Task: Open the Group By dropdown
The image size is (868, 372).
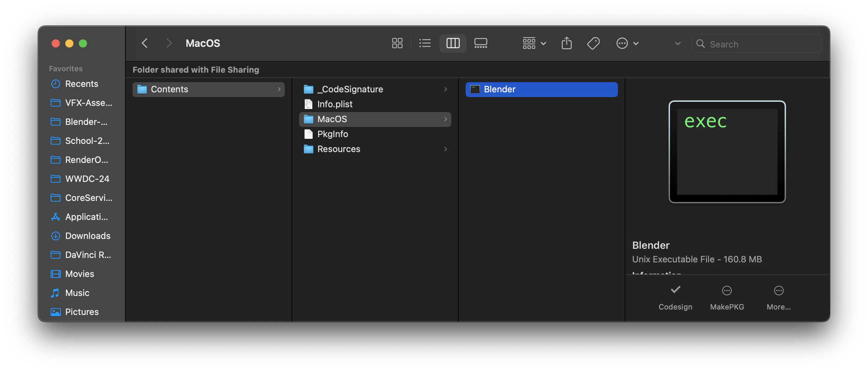Action: pos(534,43)
